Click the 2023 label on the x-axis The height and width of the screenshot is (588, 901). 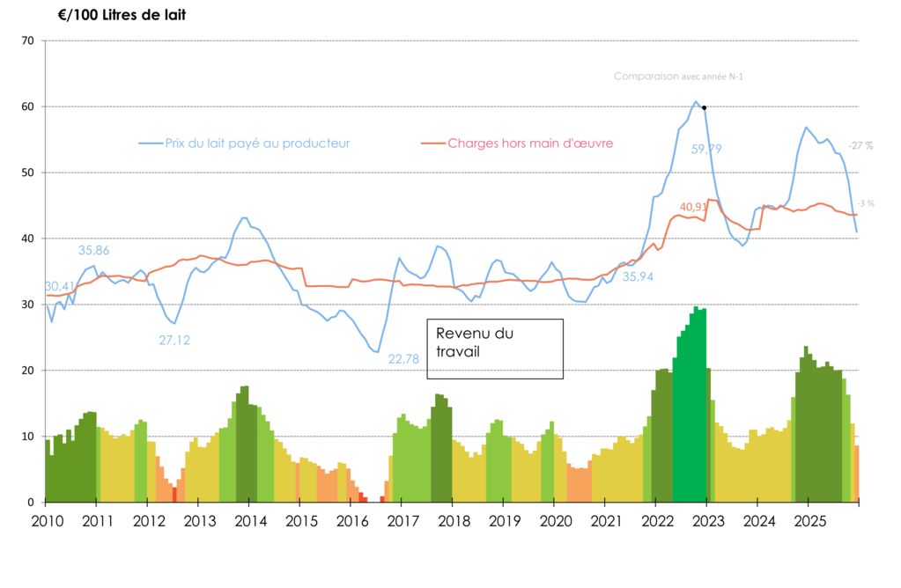click(707, 520)
